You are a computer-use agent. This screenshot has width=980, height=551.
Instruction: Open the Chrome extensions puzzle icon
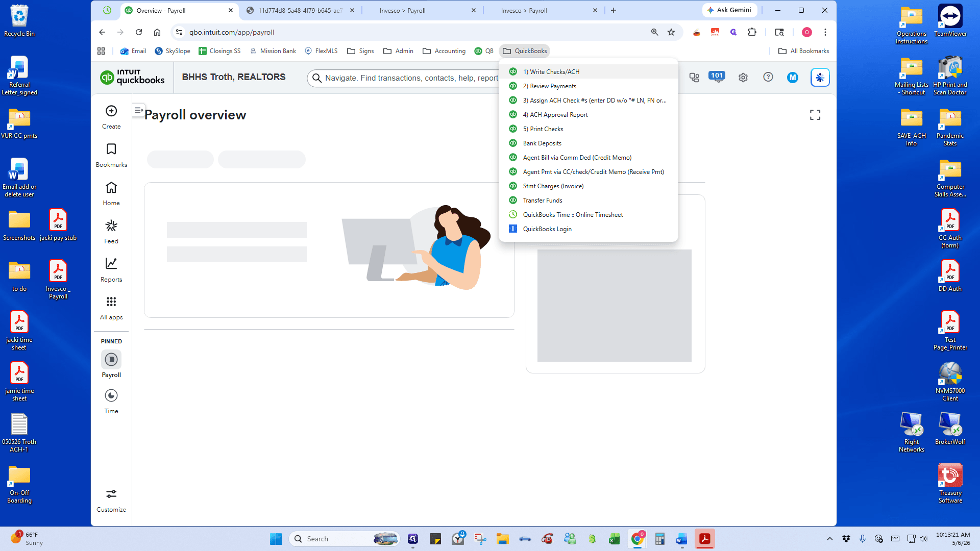click(x=752, y=32)
